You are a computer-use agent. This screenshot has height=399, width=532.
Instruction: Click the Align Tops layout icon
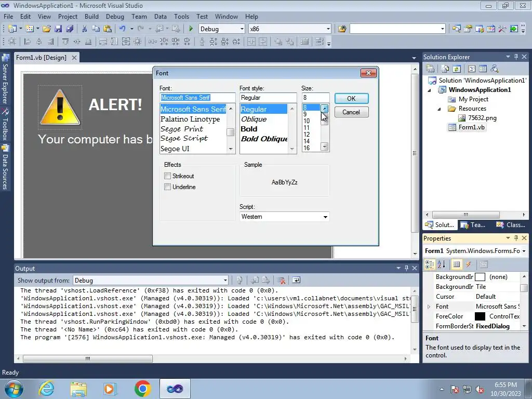(65, 42)
